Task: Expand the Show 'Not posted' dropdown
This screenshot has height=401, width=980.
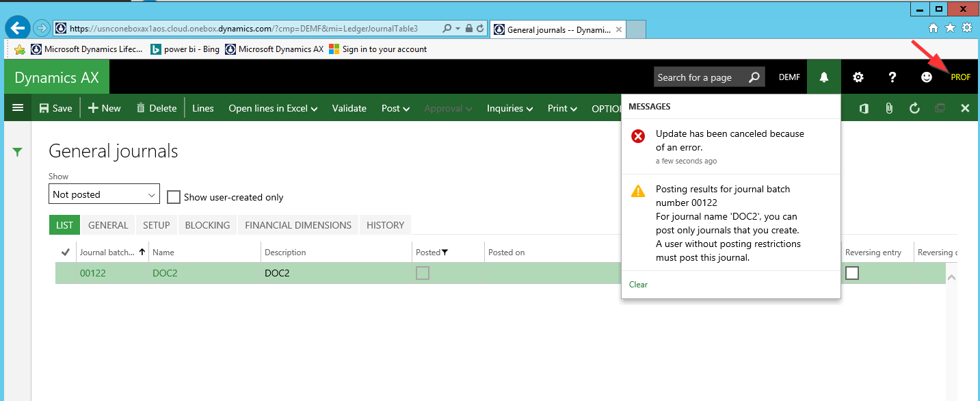Action: [x=104, y=194]
